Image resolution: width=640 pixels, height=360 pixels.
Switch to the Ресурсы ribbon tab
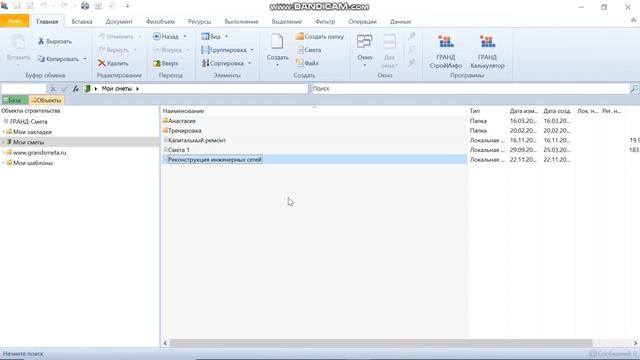(199, 22)
